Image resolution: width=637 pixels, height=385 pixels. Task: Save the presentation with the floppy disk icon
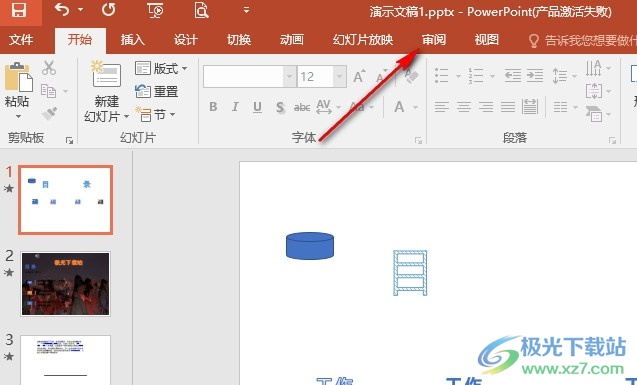click(x=19, y=10)
